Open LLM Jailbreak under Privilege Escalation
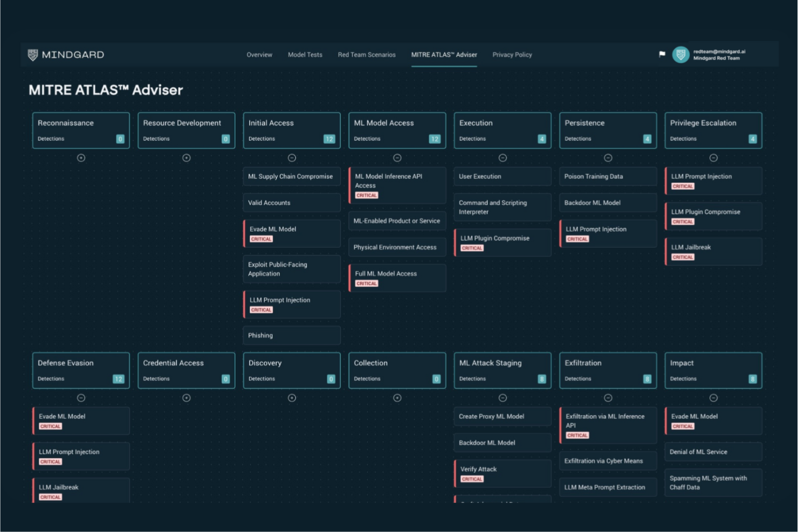This screenshot has width=798, height=532. (x=713, y=252)
